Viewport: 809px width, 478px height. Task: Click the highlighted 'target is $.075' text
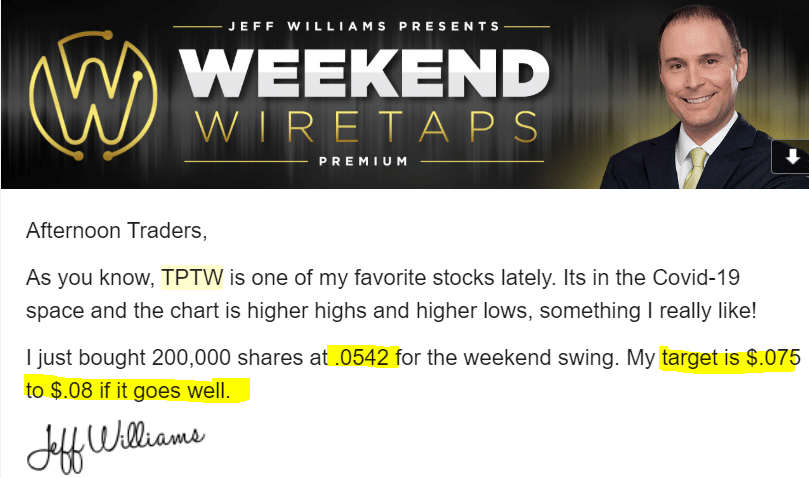(731, 357)
